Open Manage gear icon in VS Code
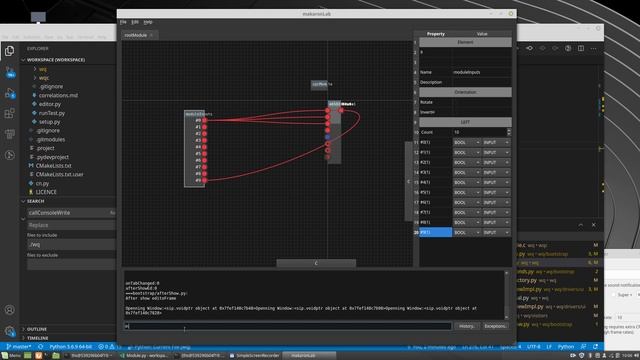 pos(9,331)
